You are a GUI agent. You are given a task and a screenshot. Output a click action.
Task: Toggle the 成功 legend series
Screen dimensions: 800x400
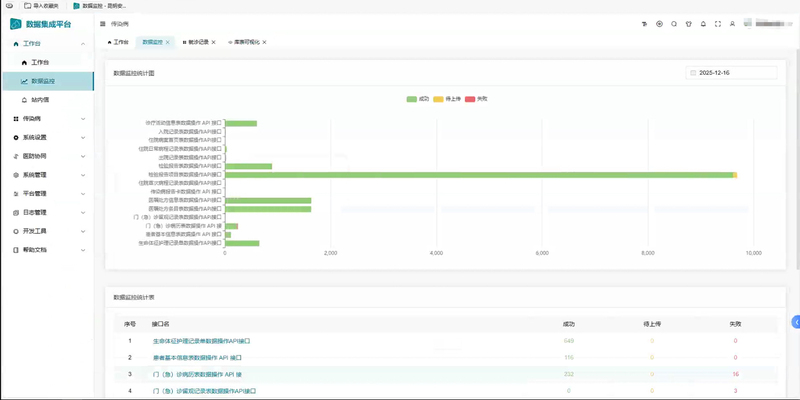tap(418, 99)
